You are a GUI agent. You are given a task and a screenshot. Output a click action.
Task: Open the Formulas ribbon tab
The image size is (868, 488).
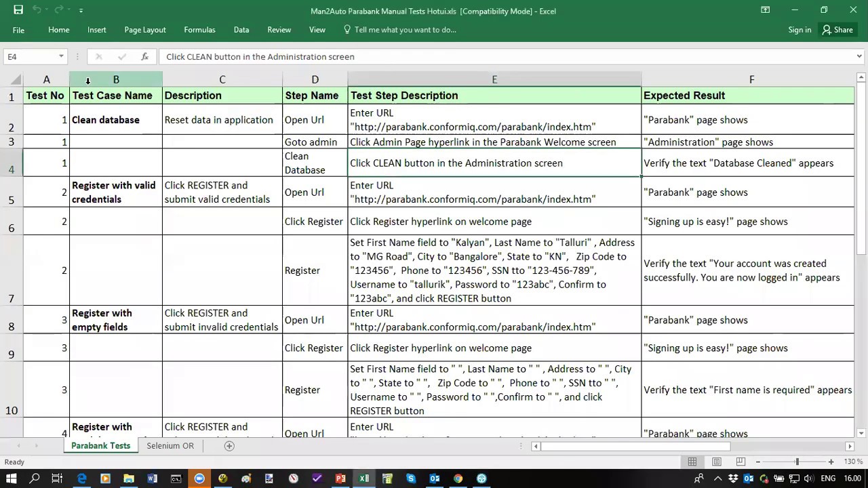[x=199, y=30]
